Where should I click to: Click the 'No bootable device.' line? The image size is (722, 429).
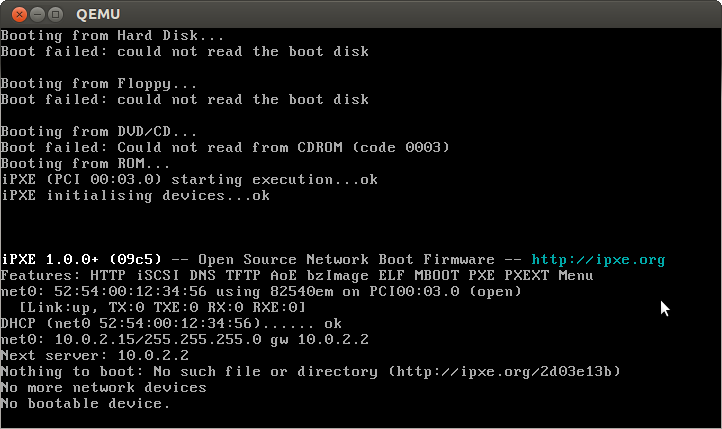pyautogui.click(x=85, y=403)
